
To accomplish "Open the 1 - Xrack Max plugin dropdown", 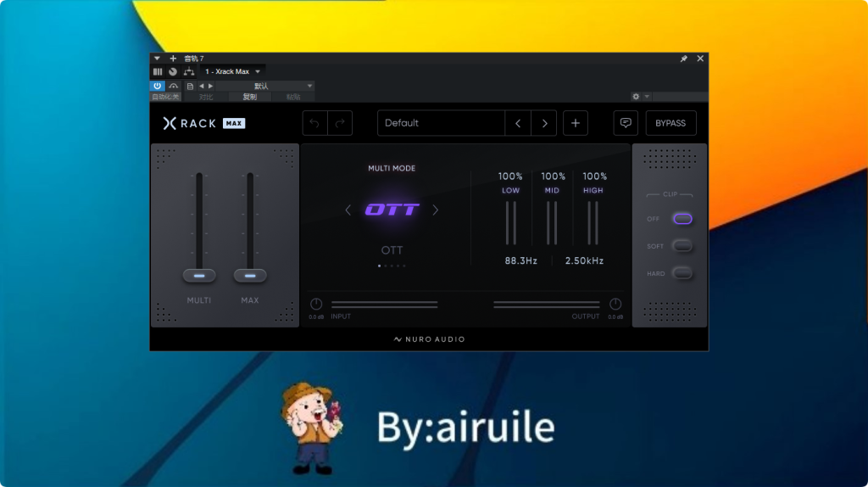I will (x=232, y=71).
